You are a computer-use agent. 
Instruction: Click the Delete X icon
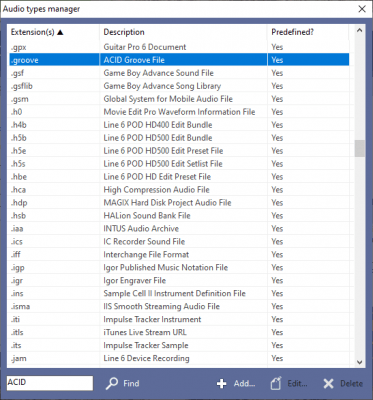point(328,384)
